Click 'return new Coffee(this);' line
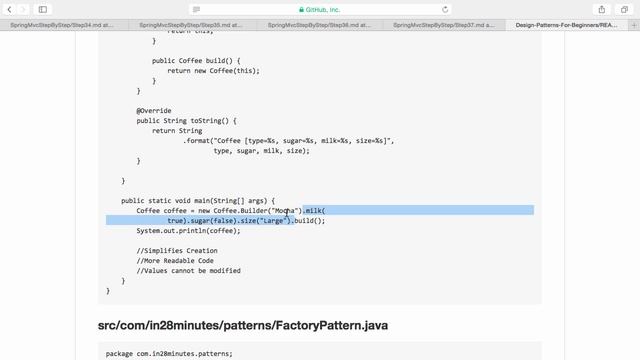Viewport: 640px width, 360px height. (x=213, y=71)
